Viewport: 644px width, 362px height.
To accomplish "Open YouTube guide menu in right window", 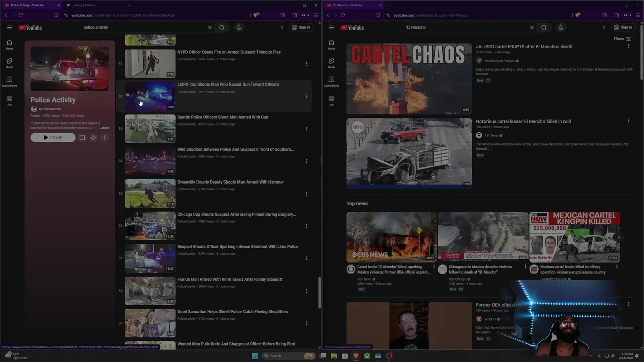I will click(x=331, y=27).
